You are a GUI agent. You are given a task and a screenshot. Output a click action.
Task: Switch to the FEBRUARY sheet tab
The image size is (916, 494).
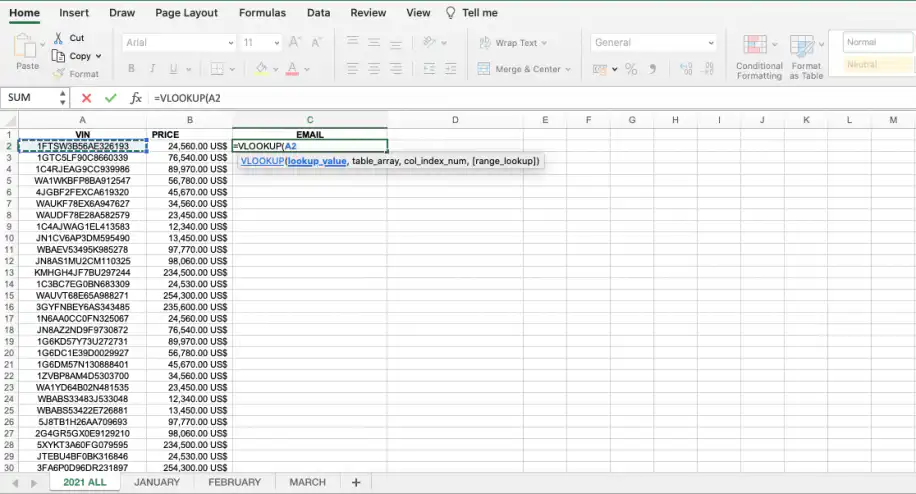tap(234, 482)
